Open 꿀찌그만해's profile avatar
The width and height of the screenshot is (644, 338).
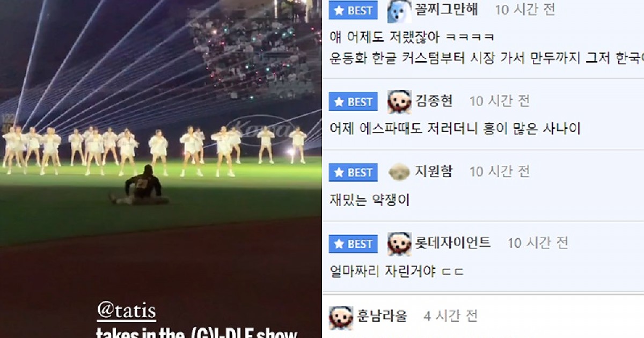pyautogui.click(x=399, y=11)
